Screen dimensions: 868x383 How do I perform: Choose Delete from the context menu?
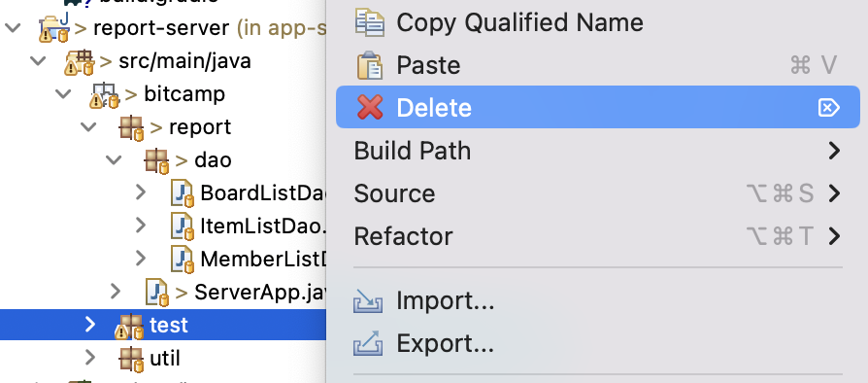[x=598, y=107]
